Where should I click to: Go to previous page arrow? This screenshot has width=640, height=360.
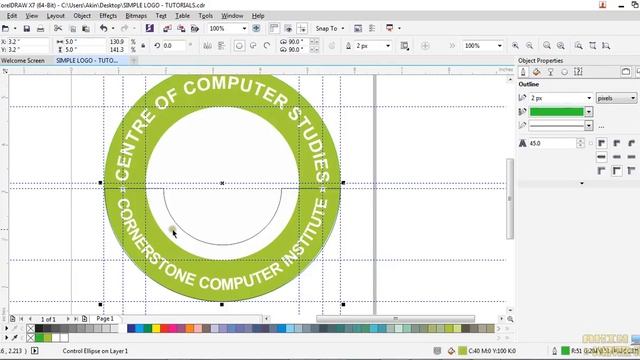(30, 319)
